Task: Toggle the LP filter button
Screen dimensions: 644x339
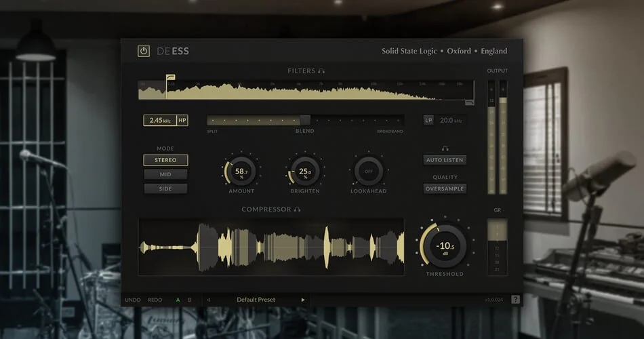Action: 428,121
